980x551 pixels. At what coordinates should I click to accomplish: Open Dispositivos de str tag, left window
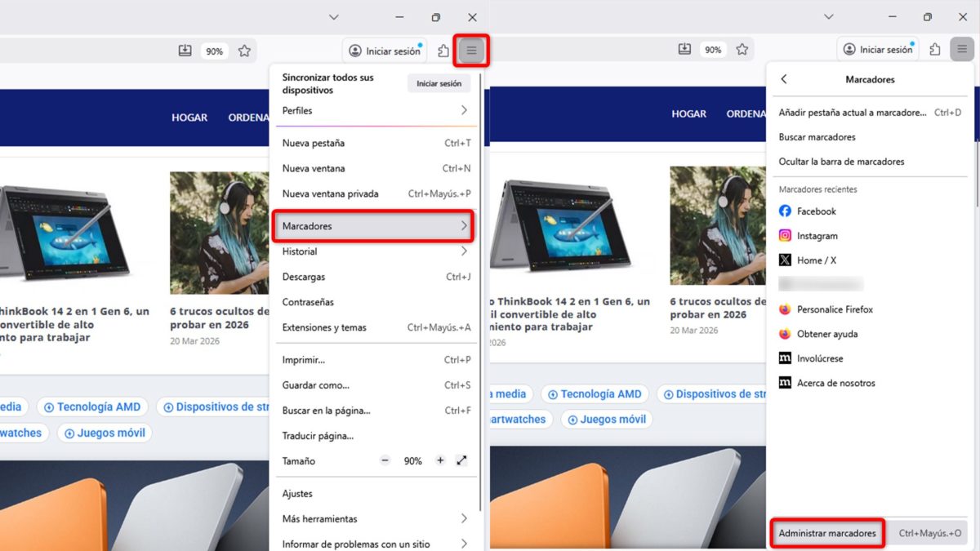click(x=212, y=407)
